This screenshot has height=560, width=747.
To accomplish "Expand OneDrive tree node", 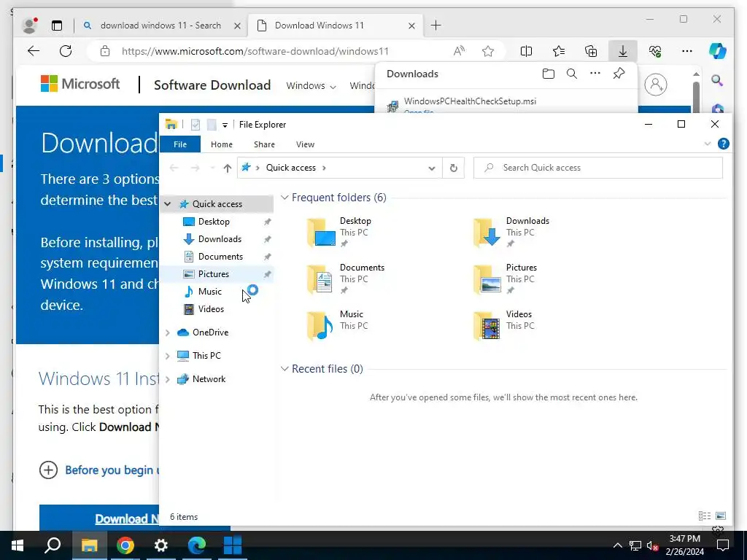I will click(x=168, y=332).
